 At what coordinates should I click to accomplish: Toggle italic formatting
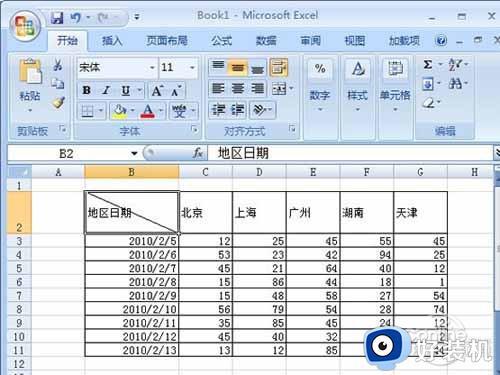pyautogui.click(x=106, y=90)
